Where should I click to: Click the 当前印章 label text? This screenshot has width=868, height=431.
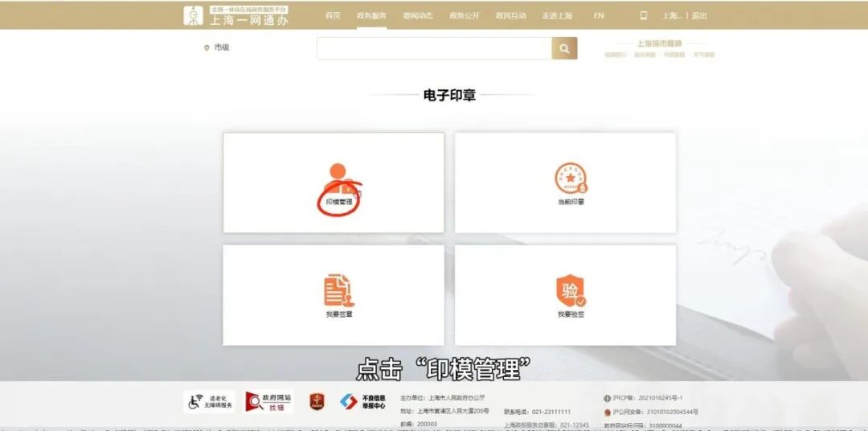tap(571, 202)
